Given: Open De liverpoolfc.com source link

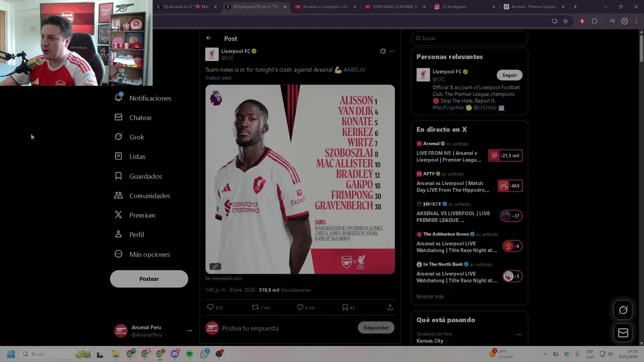Looking at the screenshot, I should coord(223,279).
